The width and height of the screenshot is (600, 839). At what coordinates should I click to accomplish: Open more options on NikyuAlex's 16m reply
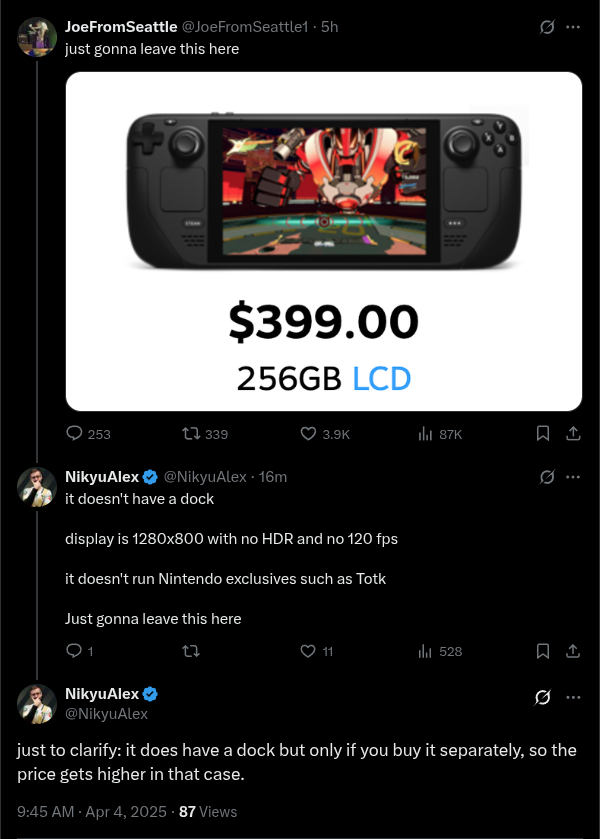pyautogui.click(x=573, y=477)
